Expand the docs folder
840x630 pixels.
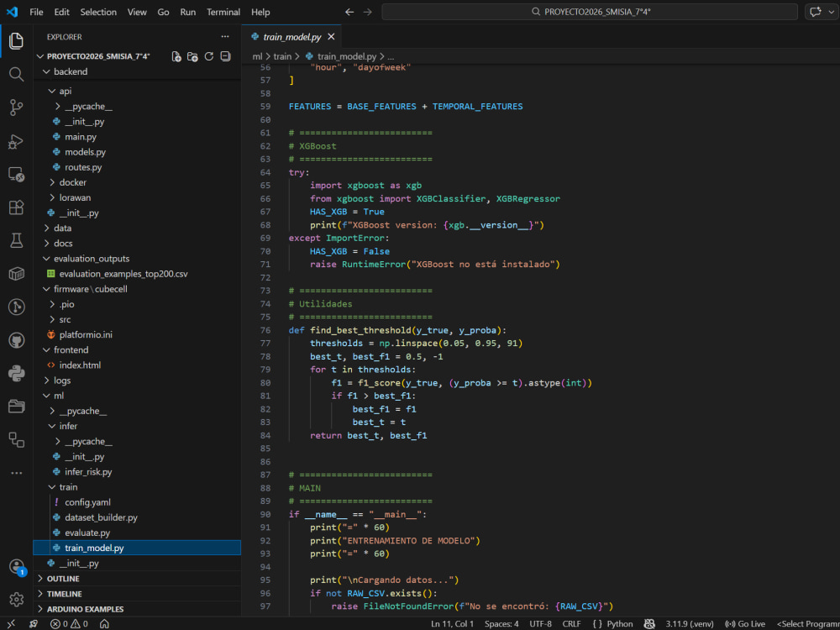(x=137, y=244)
